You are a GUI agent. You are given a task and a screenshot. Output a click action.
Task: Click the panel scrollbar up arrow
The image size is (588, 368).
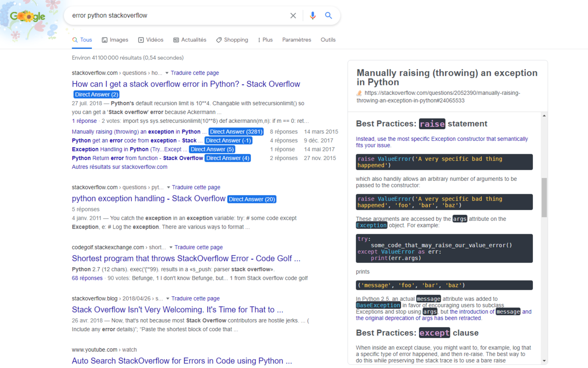544,116
